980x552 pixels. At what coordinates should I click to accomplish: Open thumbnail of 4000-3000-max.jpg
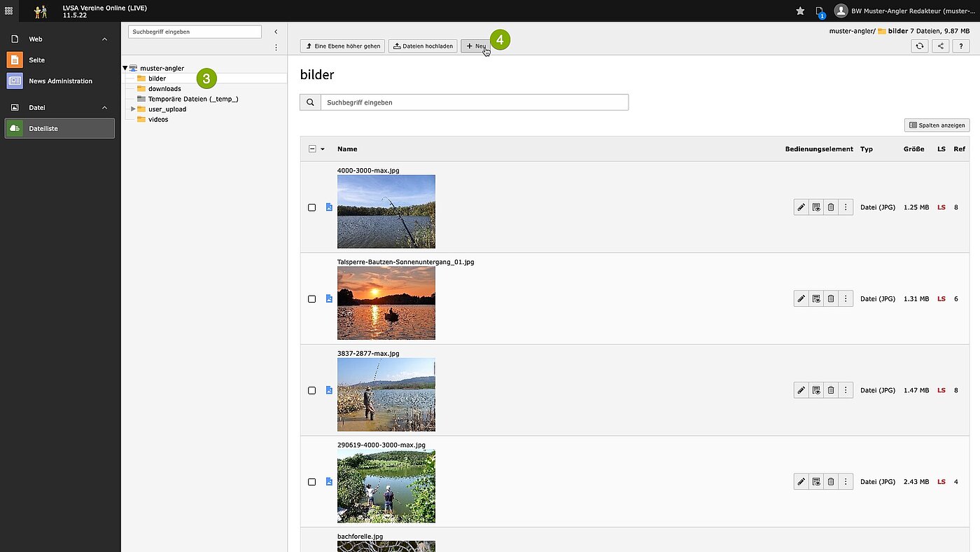pos(386,212)
